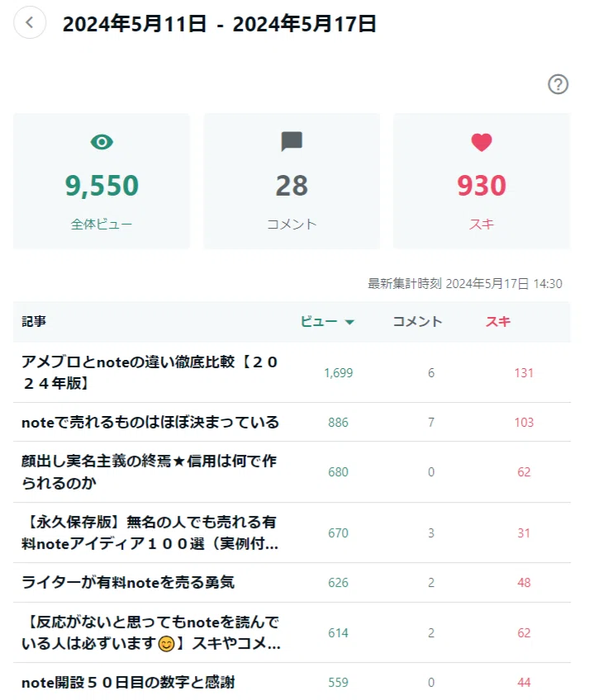Open article 顔出し実名主義の終焉

point(149,472)
